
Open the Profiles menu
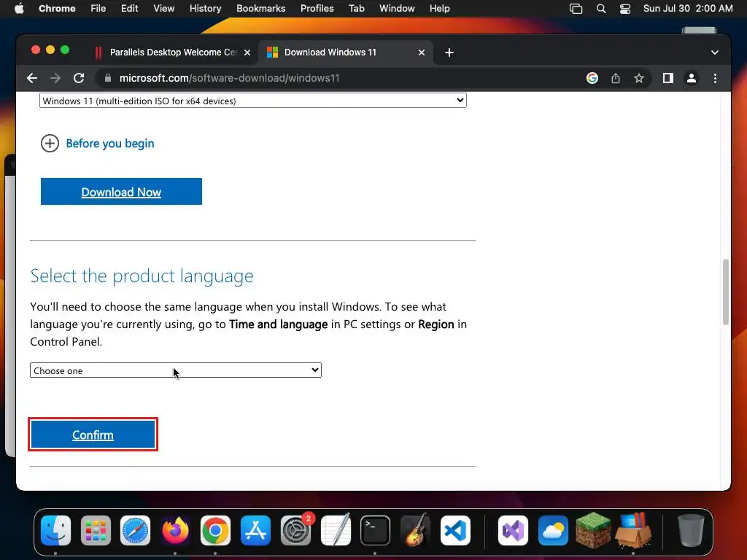pyautogui.click(x=317, y=9)
